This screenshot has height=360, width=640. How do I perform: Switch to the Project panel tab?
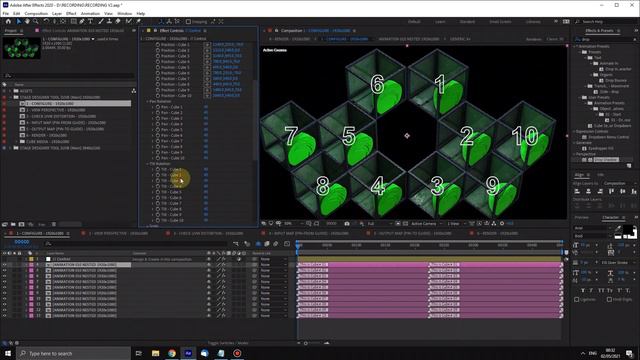(x=11, y=31)
